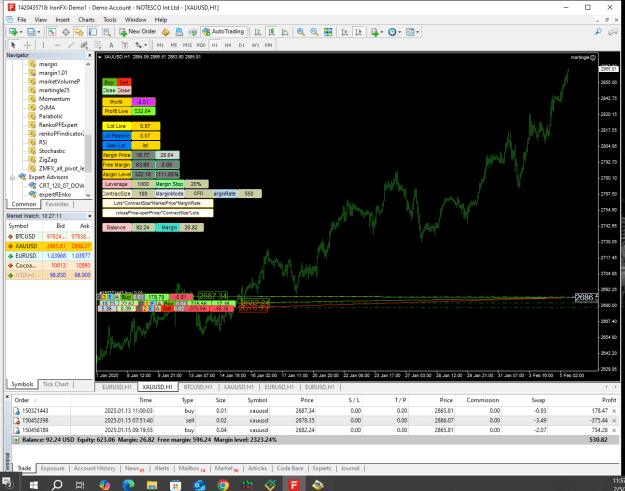Toggle the Terminal panel icon
This screenshot has width=625, height=491.
(93, 32)
